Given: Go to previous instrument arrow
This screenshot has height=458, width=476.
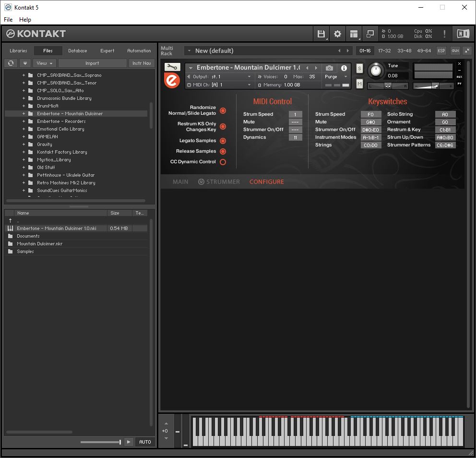Looking at the screenshot, I should pos(307,68).
